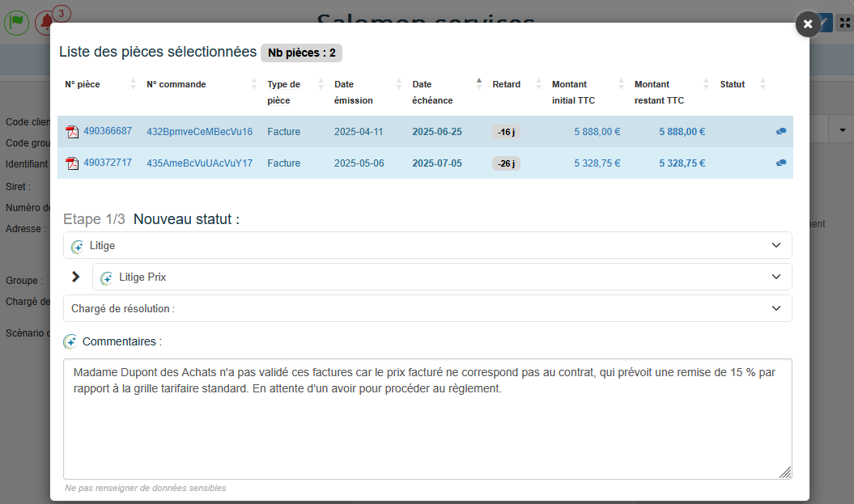
Task: Click the arrow chevron before Litige Prix
Action: point(76,277)
